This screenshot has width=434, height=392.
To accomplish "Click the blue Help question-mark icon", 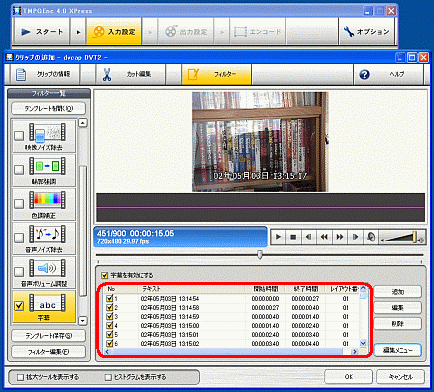I will pyautogui.click(x=365, y=74).
